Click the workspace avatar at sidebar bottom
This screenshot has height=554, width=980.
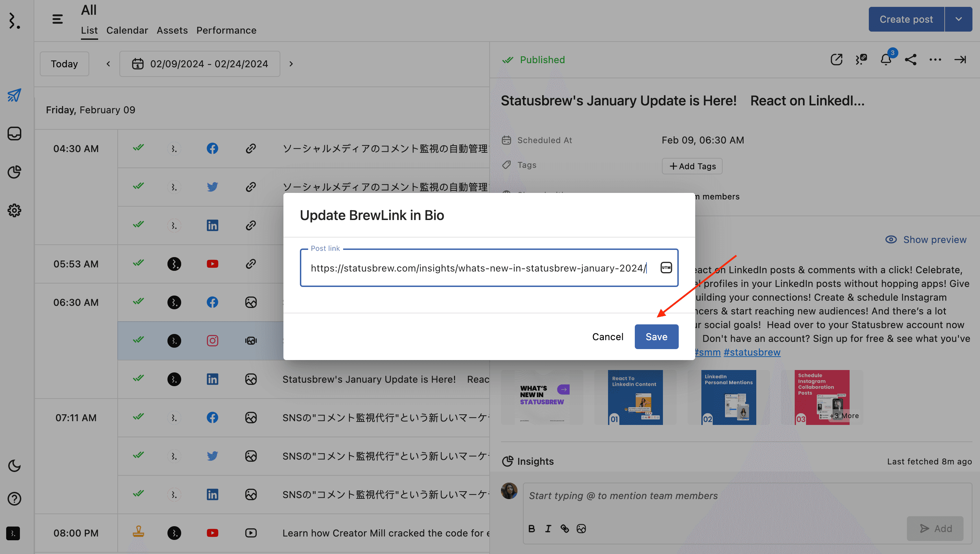tap(13, 533)
